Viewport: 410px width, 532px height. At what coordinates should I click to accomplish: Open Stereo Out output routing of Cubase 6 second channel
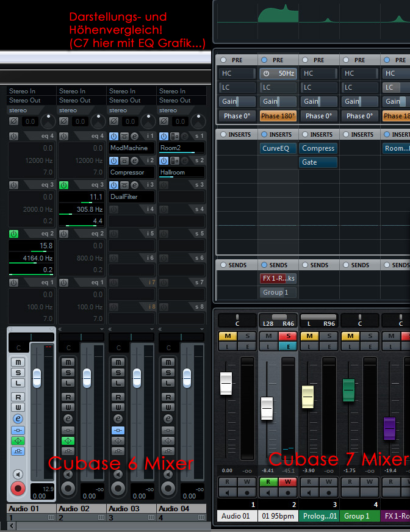82,101
